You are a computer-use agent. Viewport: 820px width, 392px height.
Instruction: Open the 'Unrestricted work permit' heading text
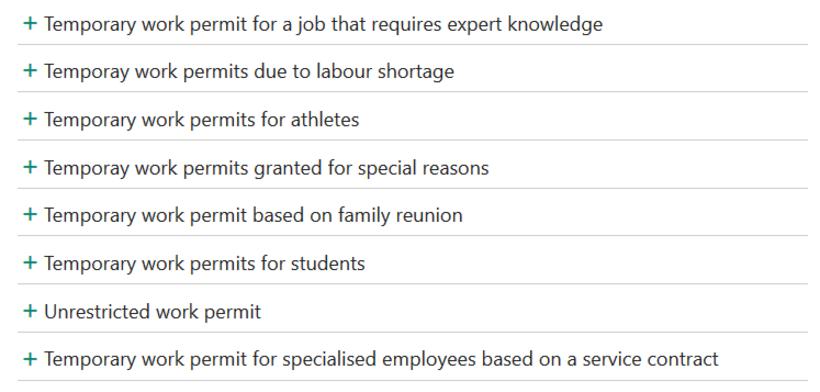click(152, 312)
